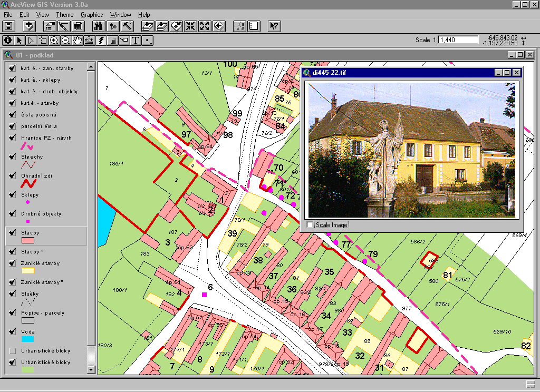Hide the Voda theme checkbox
The width and height of the screenshot is (540, 392).
13,331
